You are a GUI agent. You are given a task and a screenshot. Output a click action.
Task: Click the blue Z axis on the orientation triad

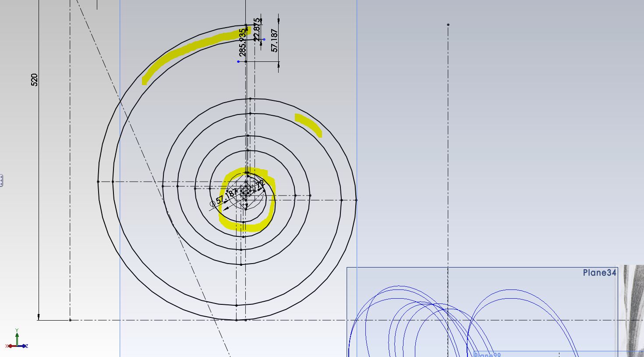coord(24,346)
